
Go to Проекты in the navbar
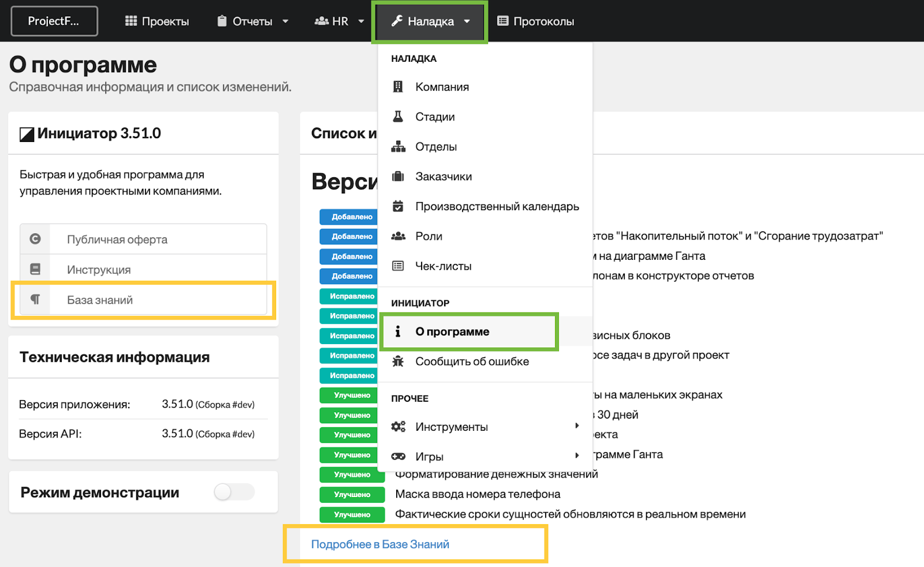(157, 21)
